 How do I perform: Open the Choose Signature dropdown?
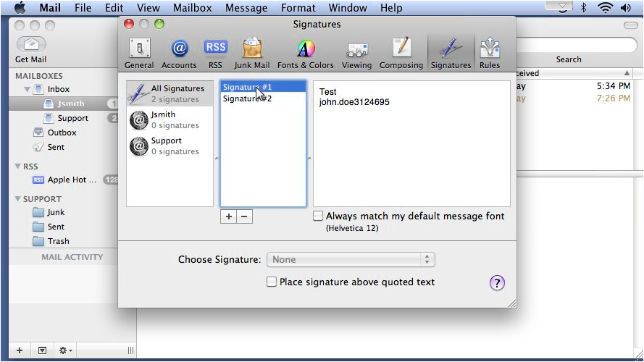tap(351, 259)
